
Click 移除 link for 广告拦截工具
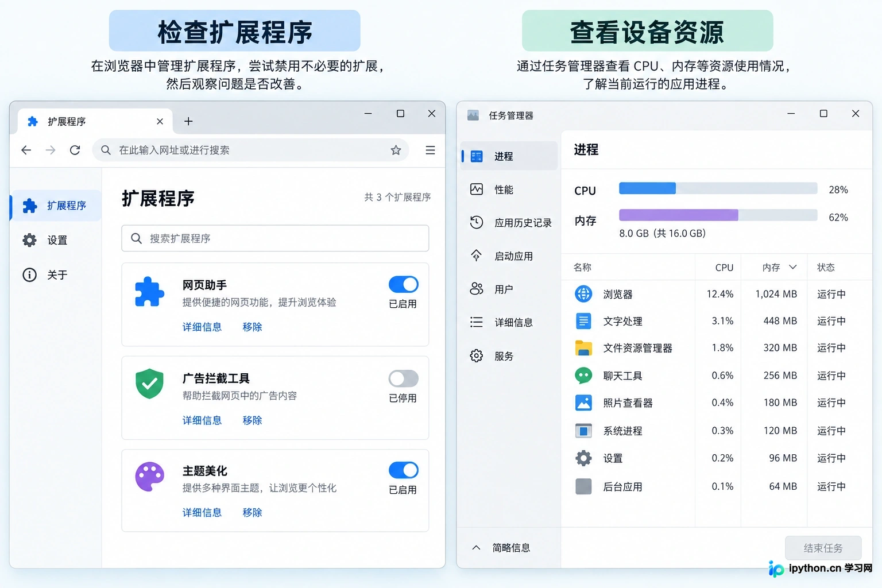pos(252,420)
